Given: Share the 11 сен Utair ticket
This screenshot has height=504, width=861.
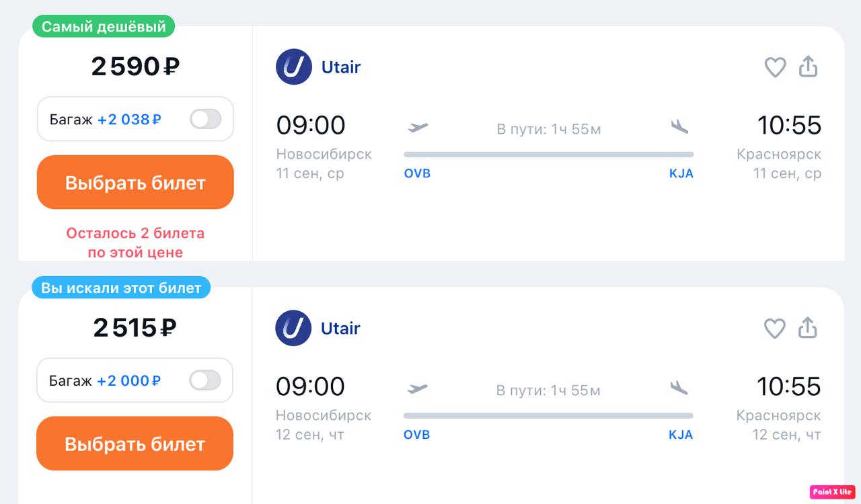Looking at the screenshot, I should [808, 67].
